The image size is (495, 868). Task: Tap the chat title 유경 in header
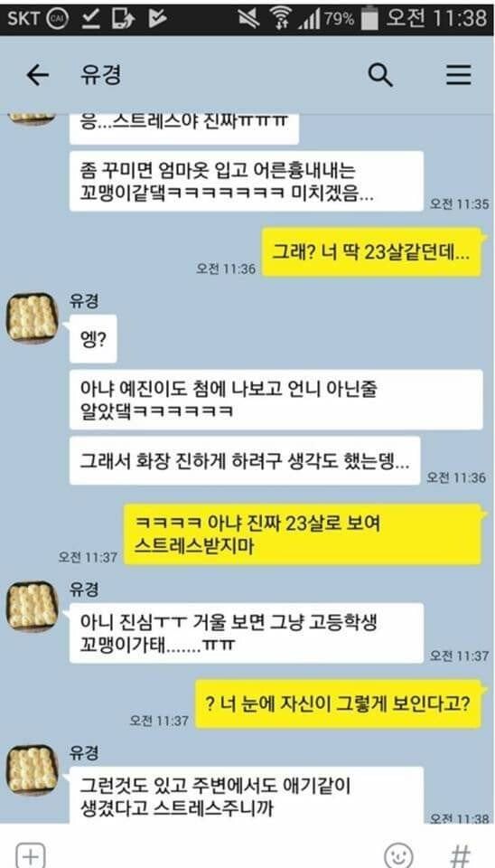(99, 75)
